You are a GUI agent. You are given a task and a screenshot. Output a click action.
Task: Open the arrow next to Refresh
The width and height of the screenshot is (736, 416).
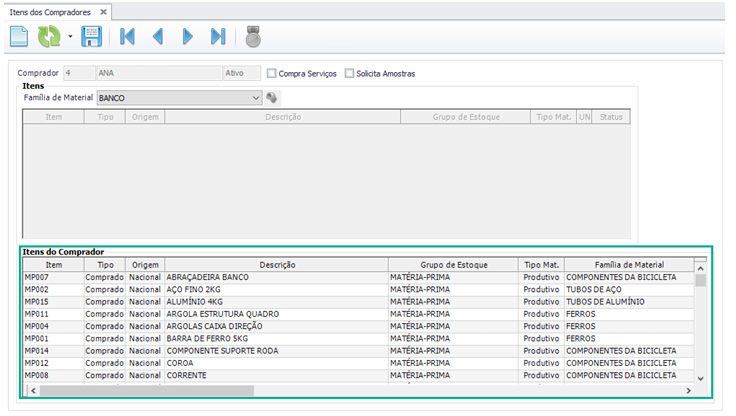tap(70, 38)
